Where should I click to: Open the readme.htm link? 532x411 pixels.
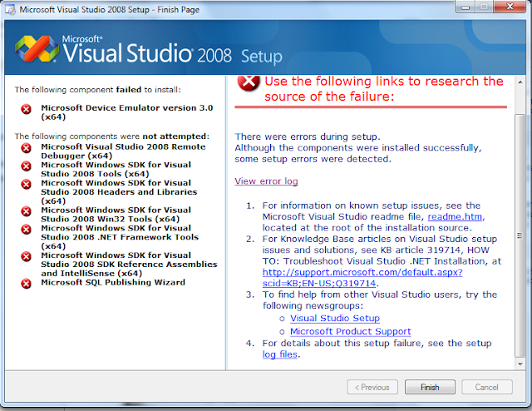(x=455, y=216)
